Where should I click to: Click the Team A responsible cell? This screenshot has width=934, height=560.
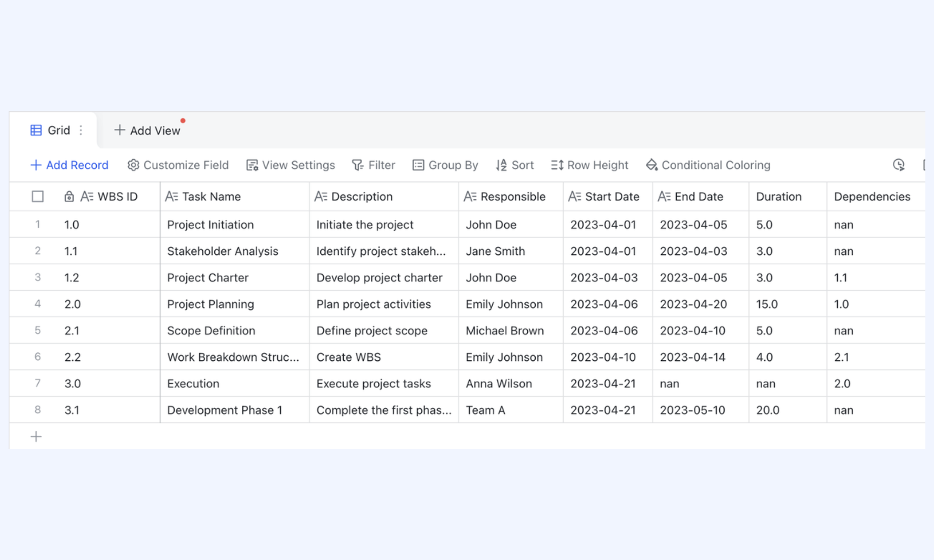(511, 410)
